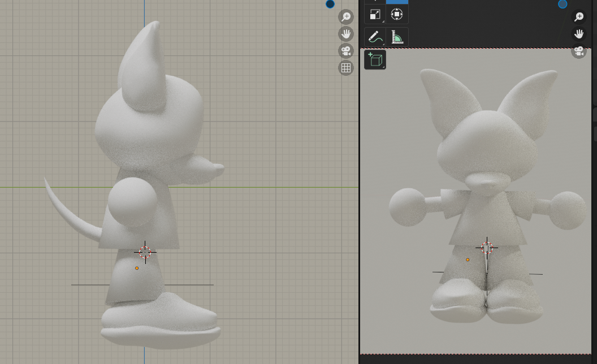The image size is (597, 364).
Task: Click blue Z-axis gizmo dot in left viewport
Action: [330, 4]
